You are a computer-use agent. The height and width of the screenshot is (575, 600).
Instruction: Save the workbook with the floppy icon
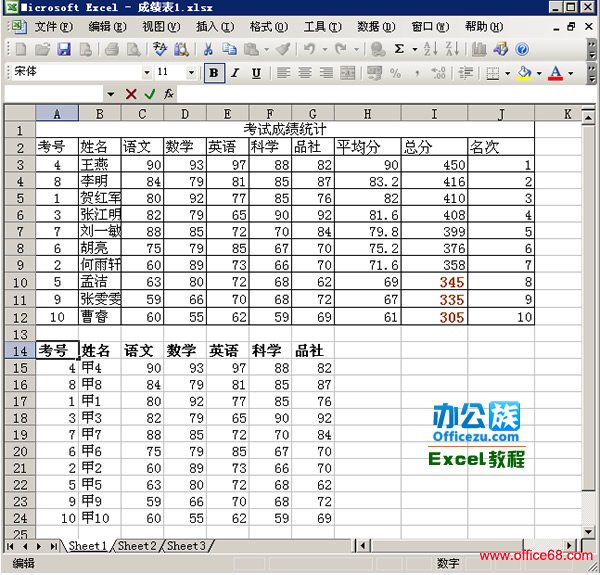64,49
